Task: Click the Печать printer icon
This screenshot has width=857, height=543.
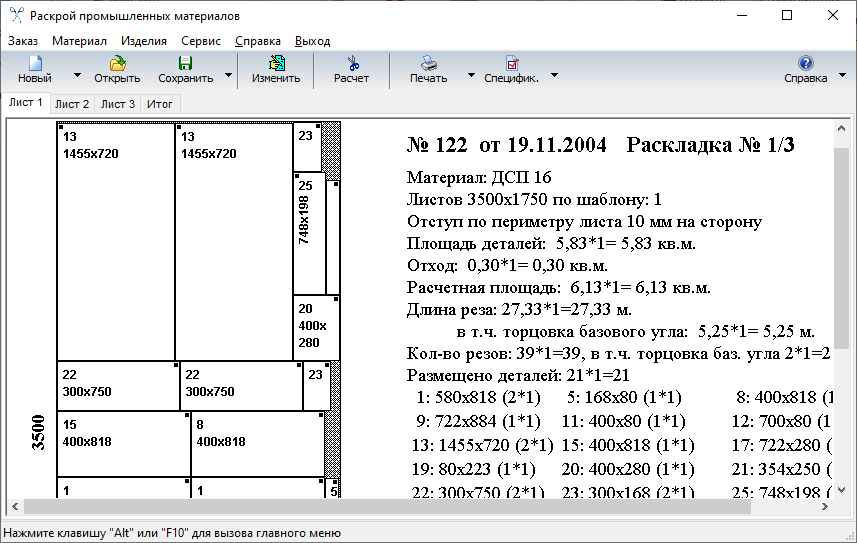Action: [x=428, y=63]
